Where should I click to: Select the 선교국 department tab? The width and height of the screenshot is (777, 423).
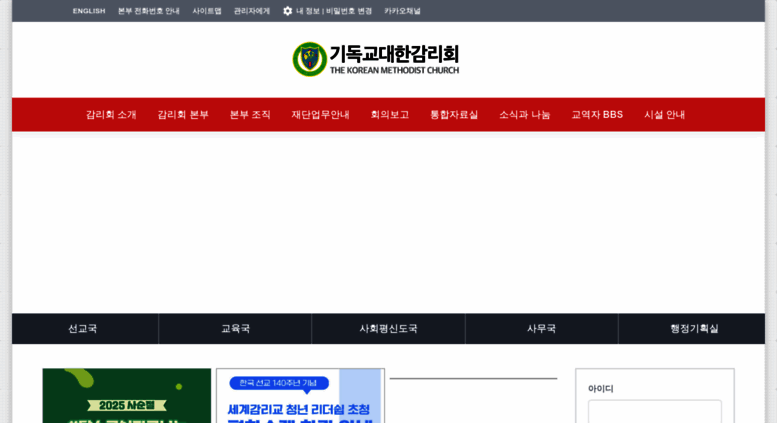tap(83, 328)
